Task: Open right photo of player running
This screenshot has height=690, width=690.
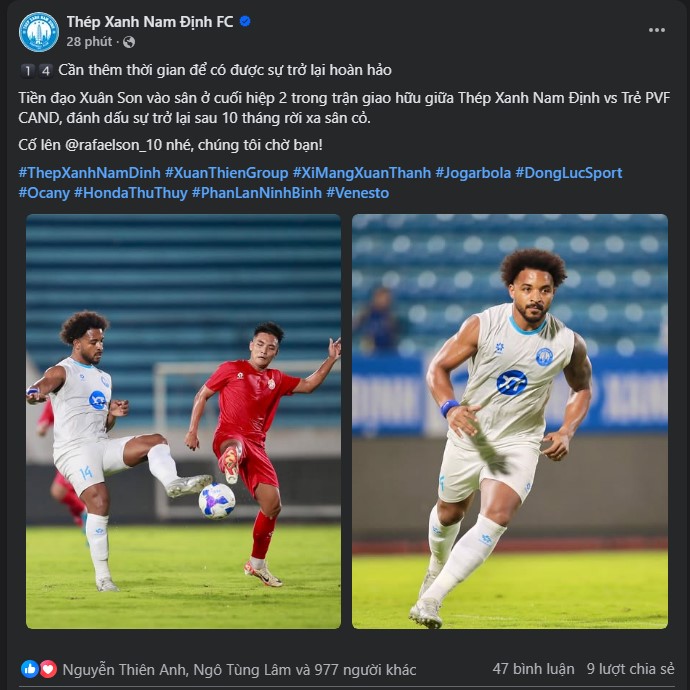Action: pyautogui.click(x=510, y=421)
